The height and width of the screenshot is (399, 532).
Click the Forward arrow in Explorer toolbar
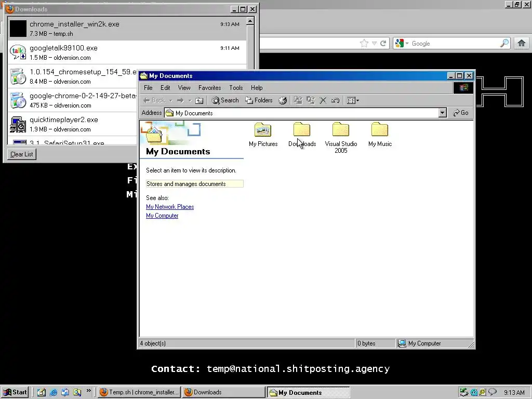coord(180,100)
